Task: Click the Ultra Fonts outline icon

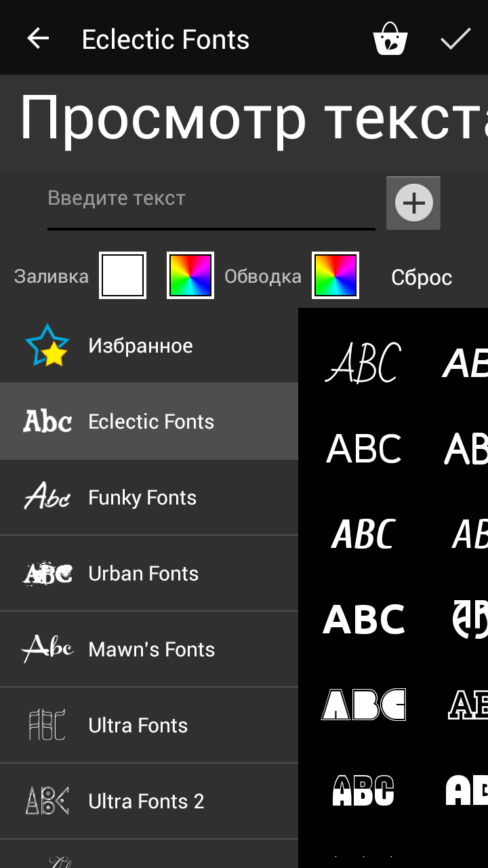Action: (47, 724)
